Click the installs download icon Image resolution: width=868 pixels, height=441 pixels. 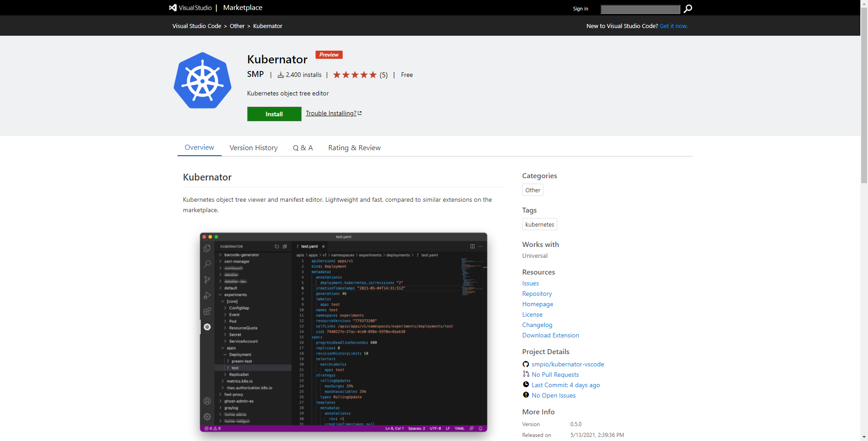[281, 75]
